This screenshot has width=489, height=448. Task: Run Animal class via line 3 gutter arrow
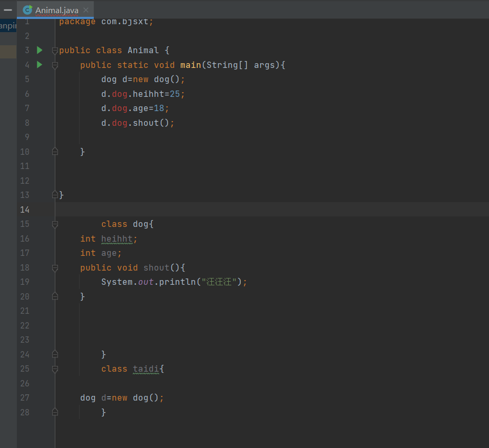(x=40, y=50)
